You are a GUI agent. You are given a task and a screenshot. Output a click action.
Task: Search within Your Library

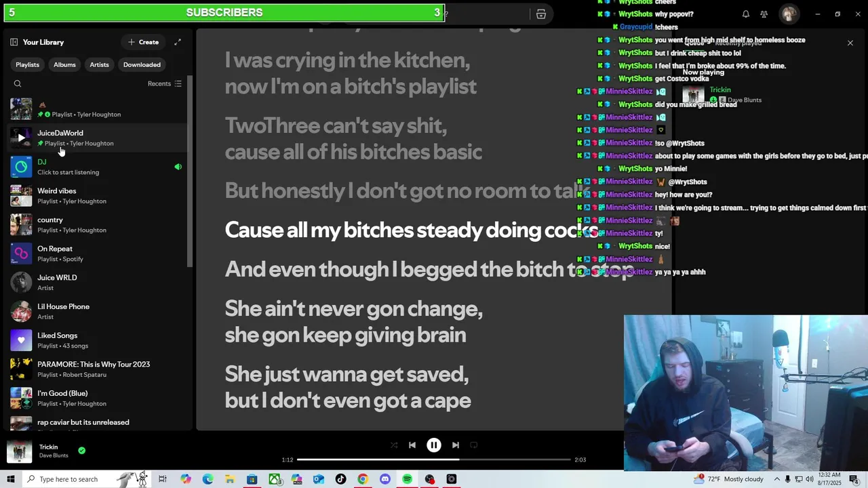pyautogui.click(x=18, y=84)
